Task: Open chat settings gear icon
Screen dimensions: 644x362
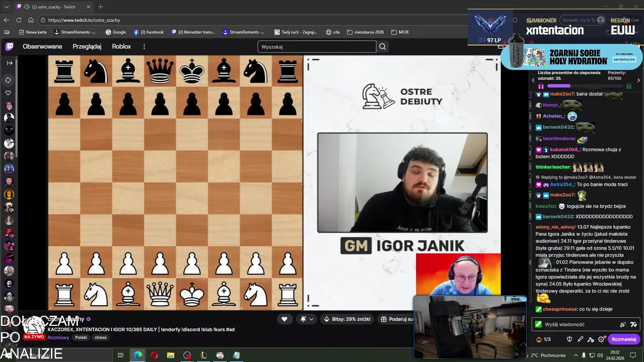Action: [601, 339]
